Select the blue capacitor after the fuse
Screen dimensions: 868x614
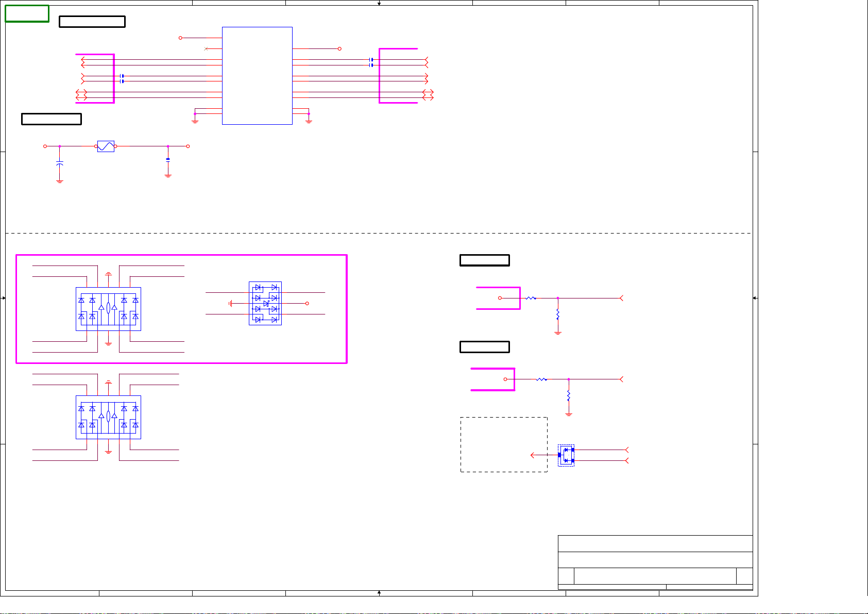click(168, 160)
